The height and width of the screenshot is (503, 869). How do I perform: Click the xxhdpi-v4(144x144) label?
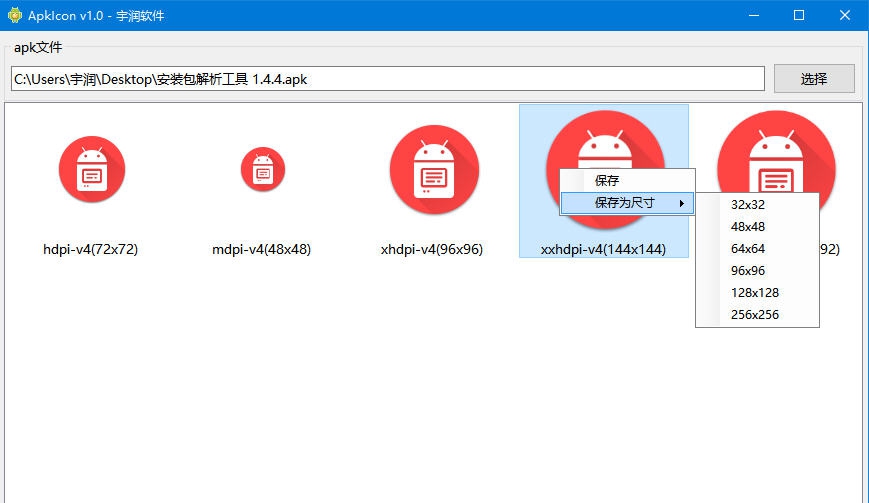click(604, 249)
